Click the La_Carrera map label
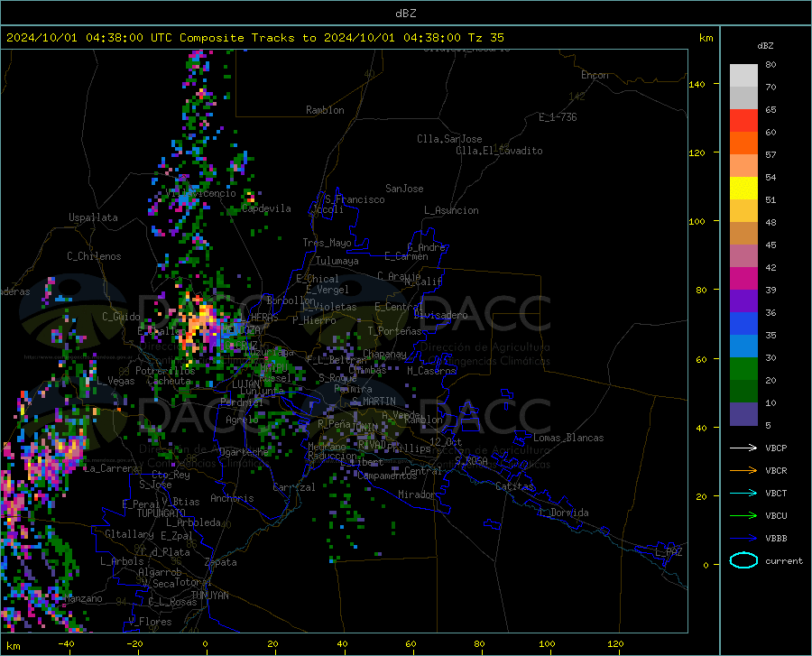The height and width of the screenshot is (656, 812). pos(111,469)
